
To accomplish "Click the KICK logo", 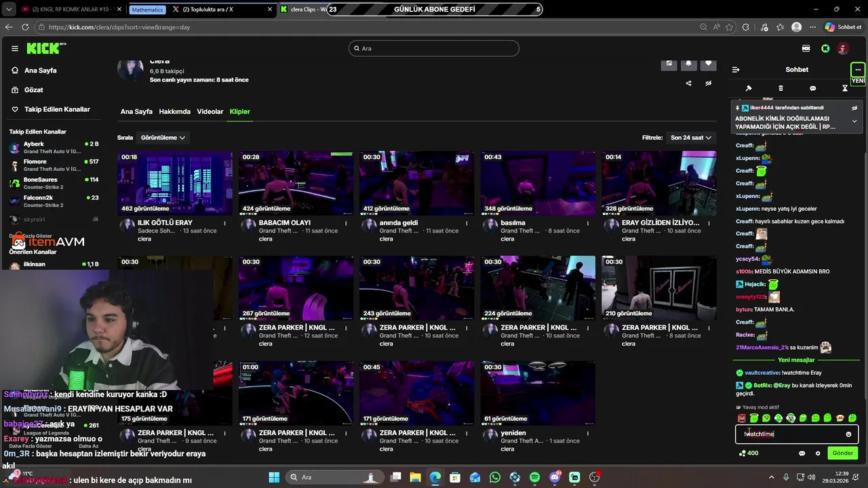I will point(45,48).
